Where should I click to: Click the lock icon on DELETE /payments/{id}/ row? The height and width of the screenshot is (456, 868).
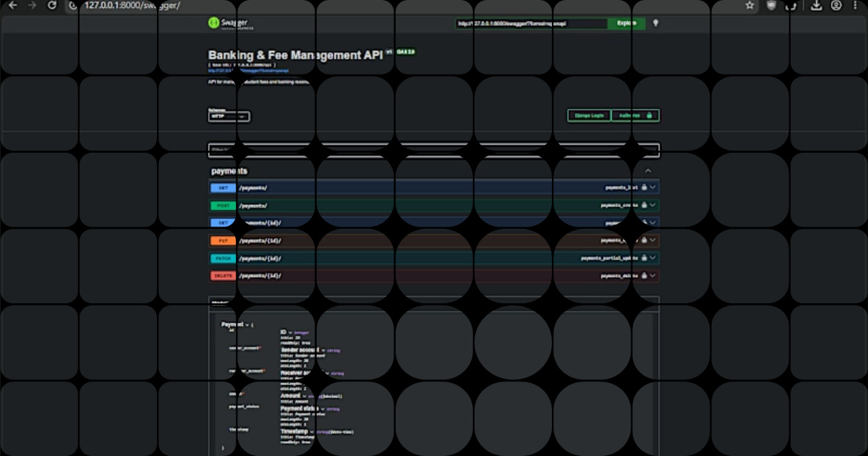pos(644,276)
